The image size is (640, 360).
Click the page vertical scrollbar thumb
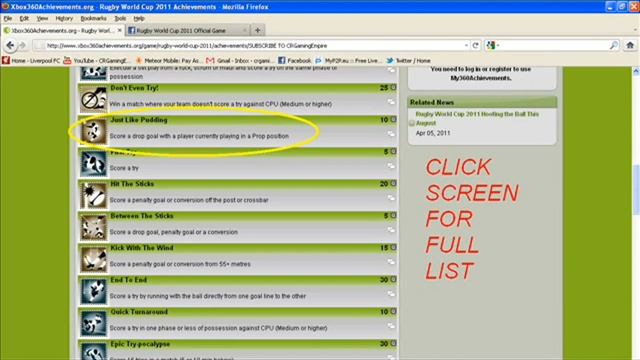tap(636, 189)
